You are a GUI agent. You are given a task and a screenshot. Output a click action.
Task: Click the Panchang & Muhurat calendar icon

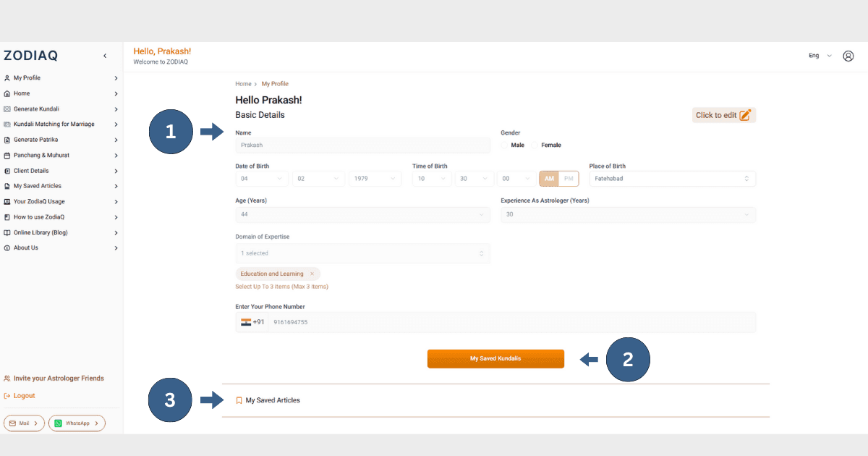point(7,155)
